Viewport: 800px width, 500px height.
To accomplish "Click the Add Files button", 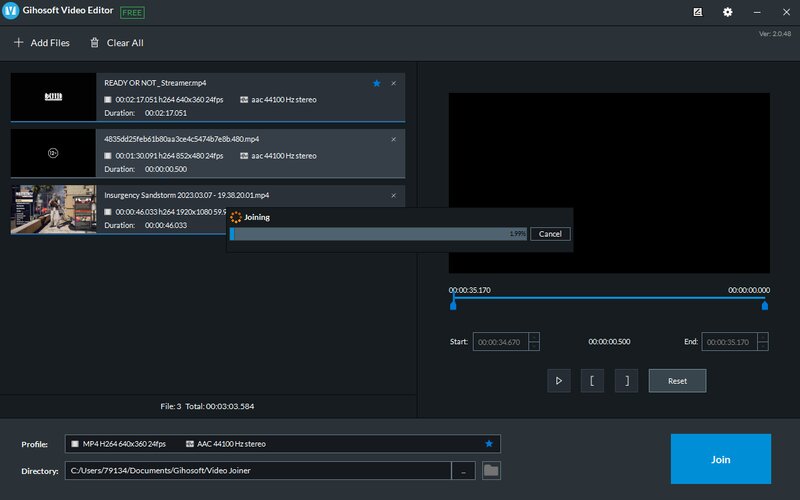I will pos(41,43).
